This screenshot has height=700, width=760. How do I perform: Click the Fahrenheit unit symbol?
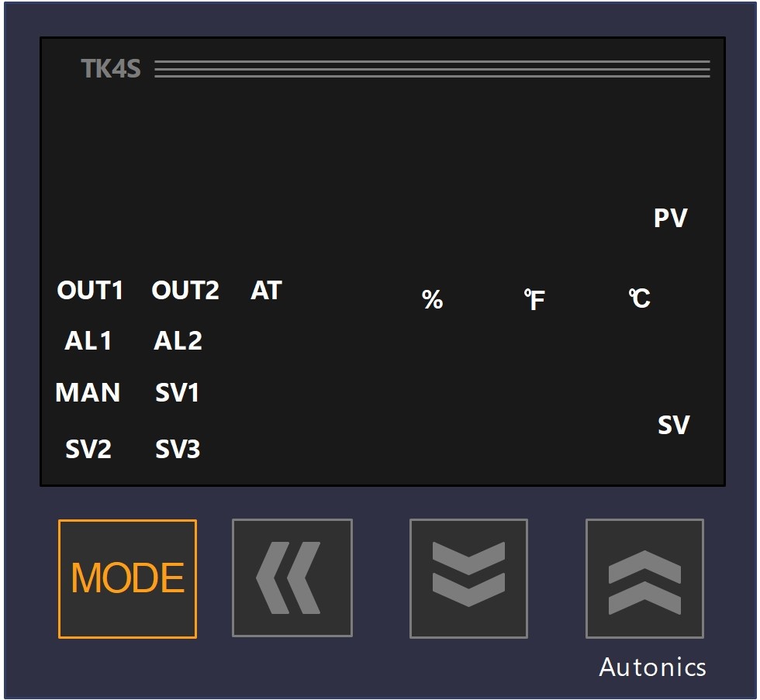pos(534,299)
